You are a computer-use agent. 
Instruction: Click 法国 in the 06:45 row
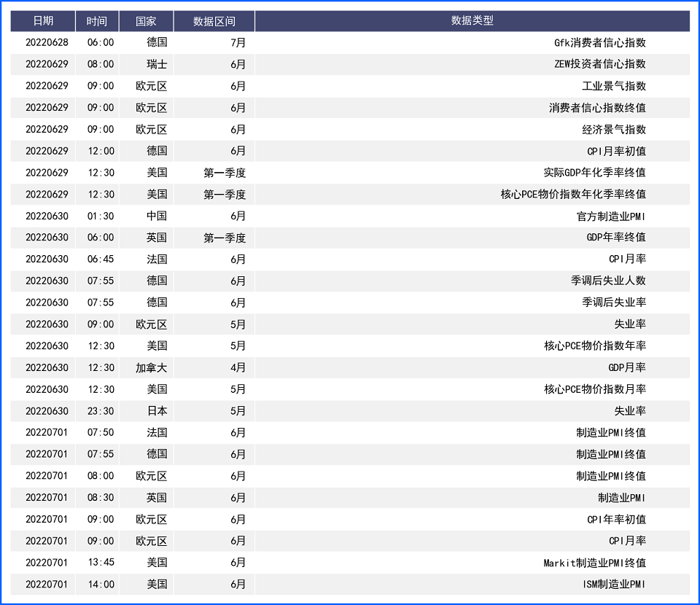pos(157,259)
